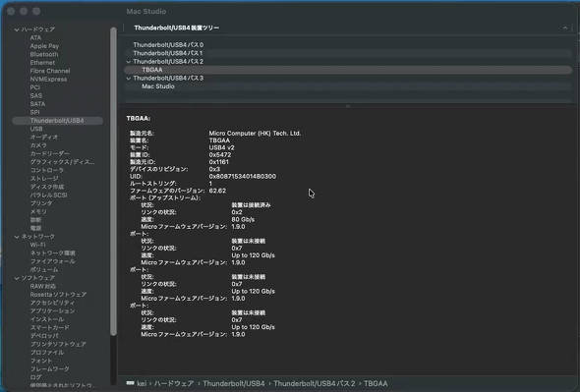Click TBGAA at end of path bar

coord(376,383)
